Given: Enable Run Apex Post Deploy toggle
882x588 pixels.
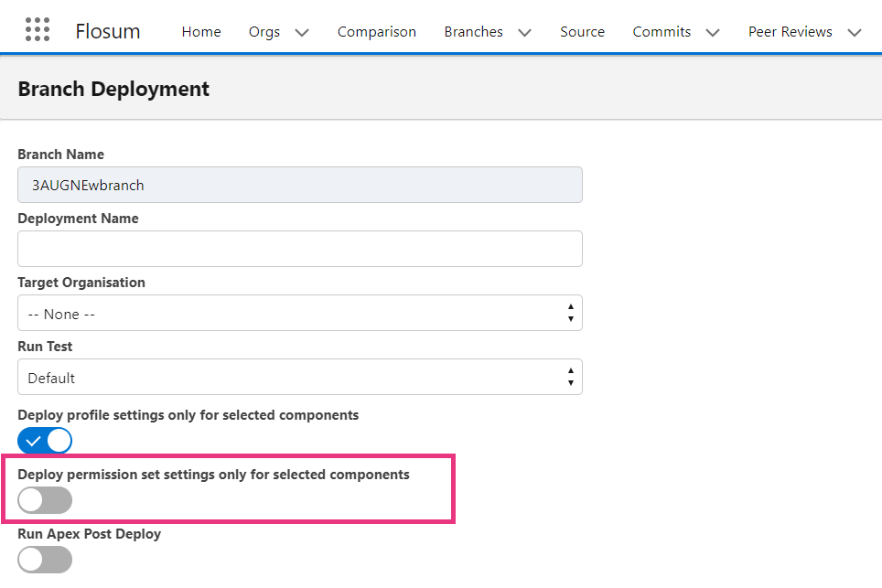Looking at the screenshot, I should [45, 560].
